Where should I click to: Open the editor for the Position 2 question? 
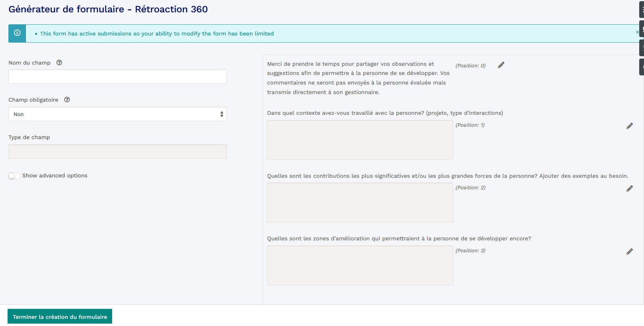(630, 189)
